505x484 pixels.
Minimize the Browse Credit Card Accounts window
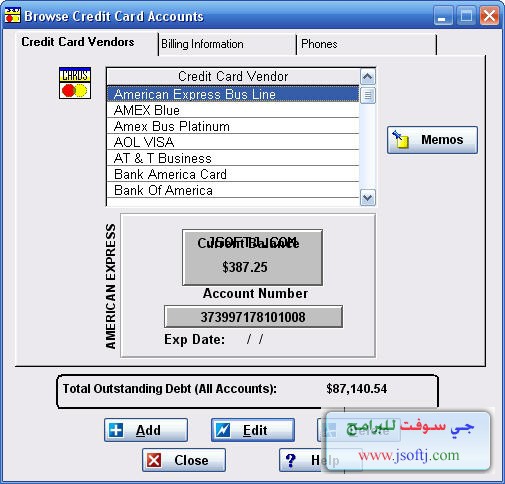pyautogui.click(x=443, y=16)
